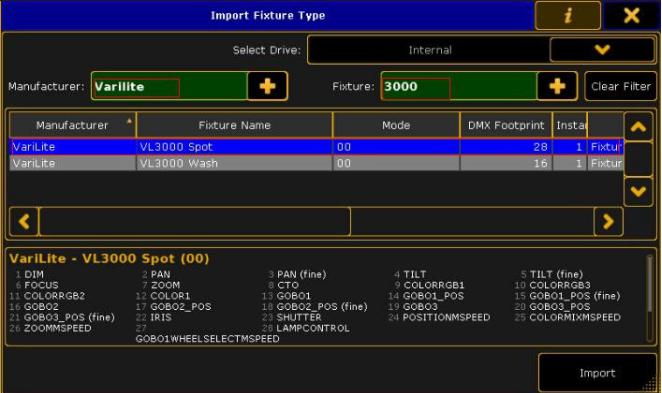Clear the filter with Clear Filter button
This screenshot has height=393, width=662.
620,86
